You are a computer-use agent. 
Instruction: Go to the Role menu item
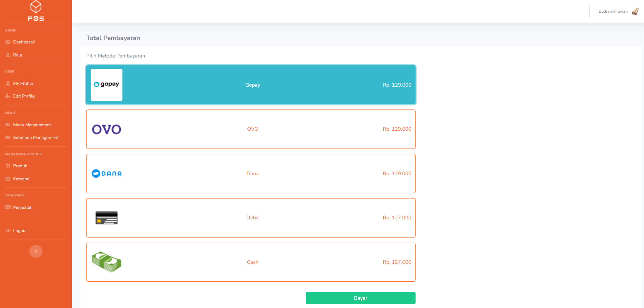tap(17, 55)
